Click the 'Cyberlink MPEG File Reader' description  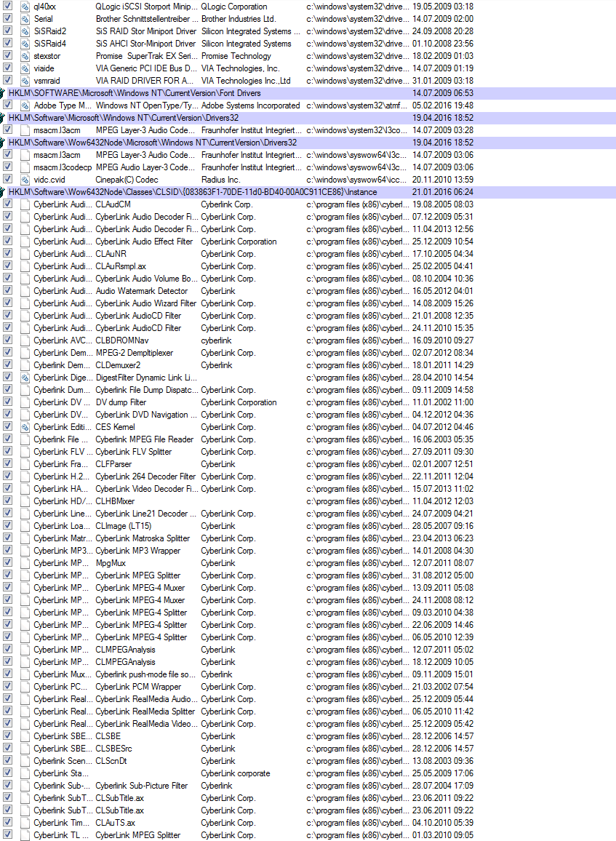point(144,439)
